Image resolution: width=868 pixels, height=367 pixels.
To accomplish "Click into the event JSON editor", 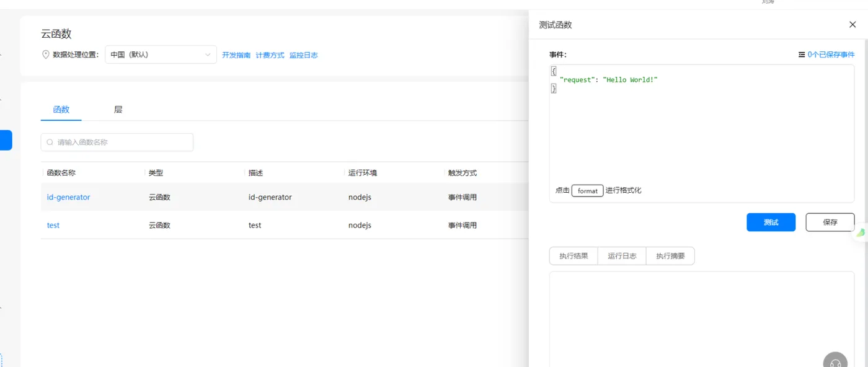I will [x=702, y=133].
